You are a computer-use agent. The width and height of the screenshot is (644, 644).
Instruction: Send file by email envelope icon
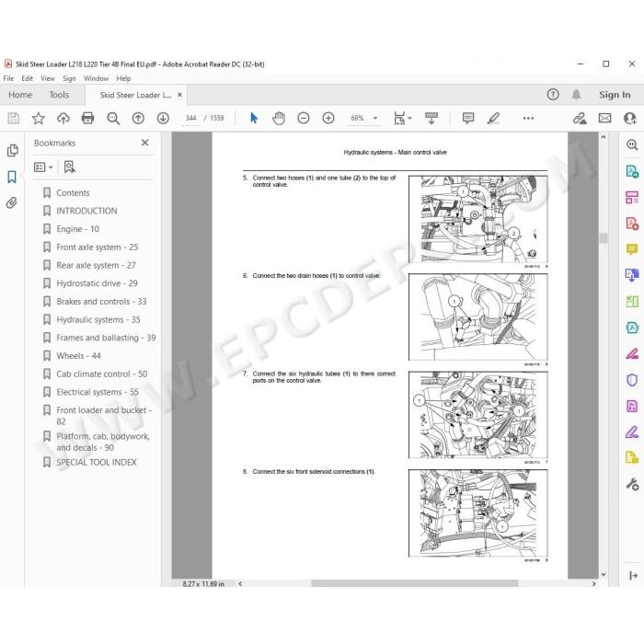(604, 119)
